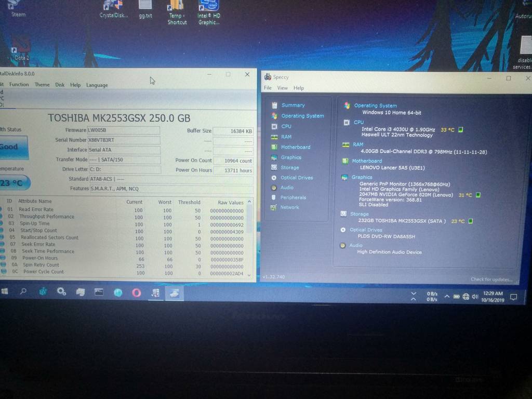The image size is (532, 399).
Task: Open the CrystalDisk desktop shortcut
Action: (114, 9)
